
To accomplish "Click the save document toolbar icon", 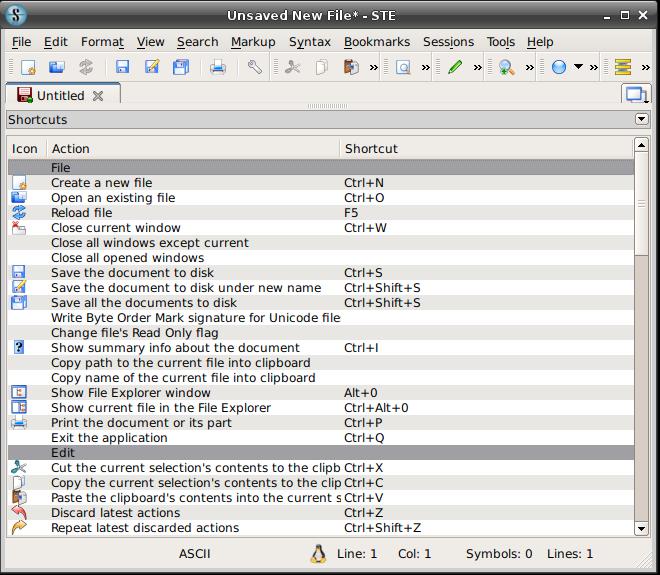I will [x=122, y=67].
